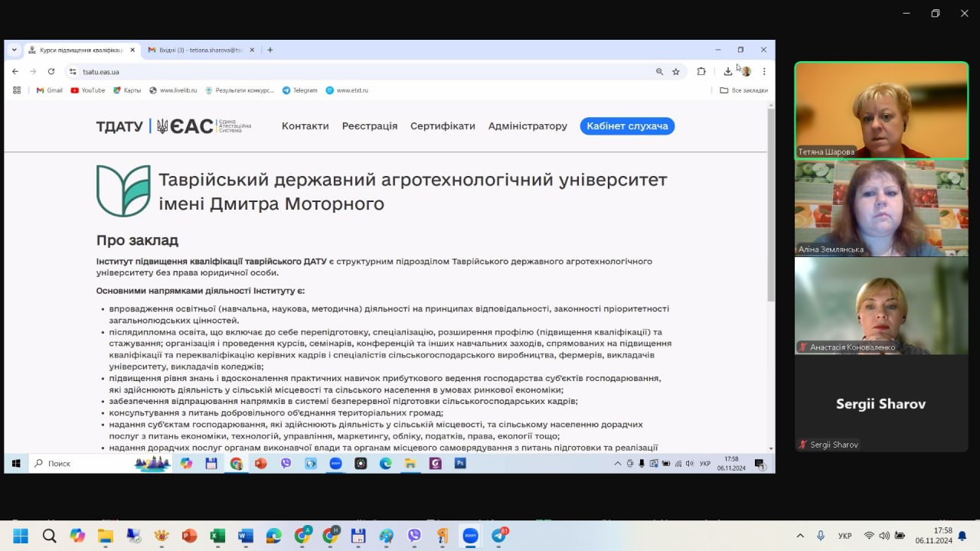Open PowerPoint in the shared-screen taskbar
This screenshot has height=551, width=980.
(261, 463)
